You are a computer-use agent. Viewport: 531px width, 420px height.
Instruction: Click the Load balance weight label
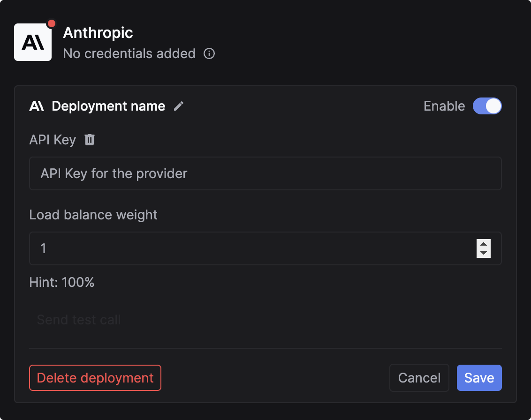(93, 215)
